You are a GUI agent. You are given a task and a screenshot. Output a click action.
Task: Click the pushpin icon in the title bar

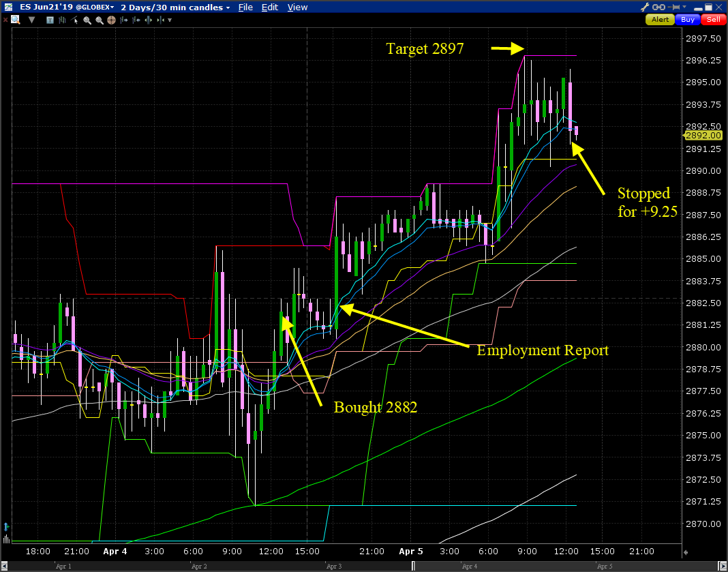click(x=673, y=7)
